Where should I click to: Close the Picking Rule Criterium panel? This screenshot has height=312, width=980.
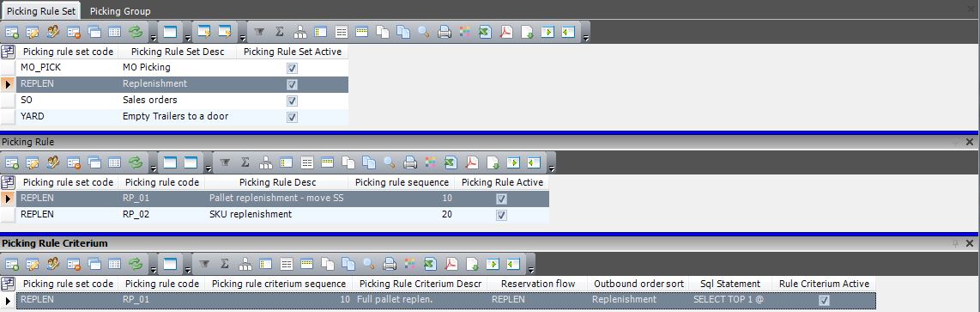pyautogui.click(x=970, y=243)
